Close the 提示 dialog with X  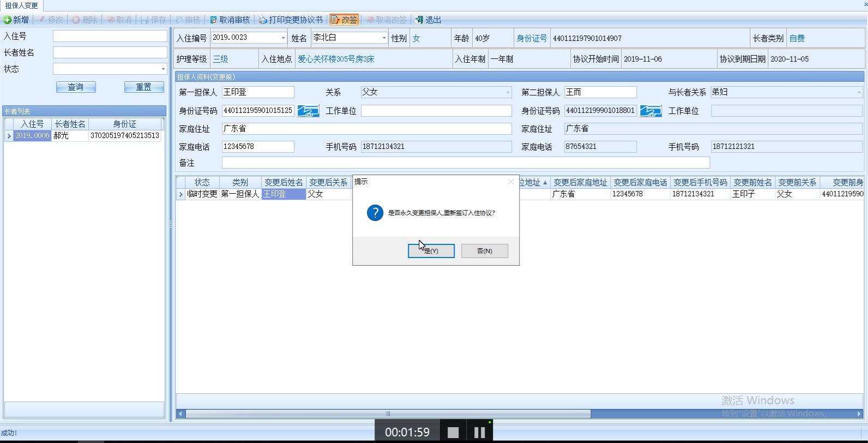click(x=511, y=182)
